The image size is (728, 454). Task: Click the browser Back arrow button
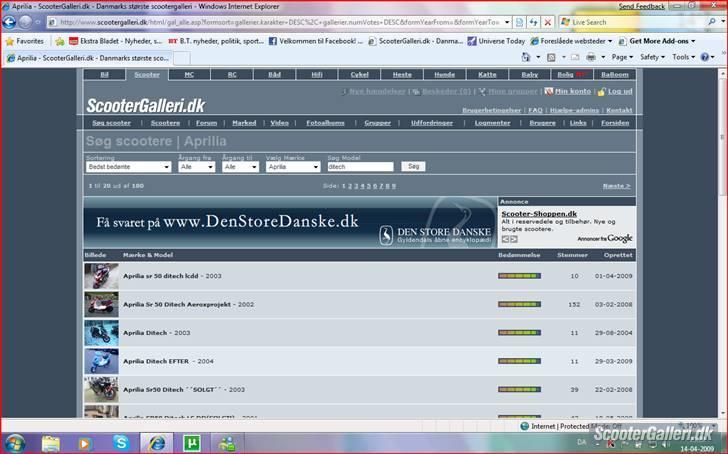(11, 21)
